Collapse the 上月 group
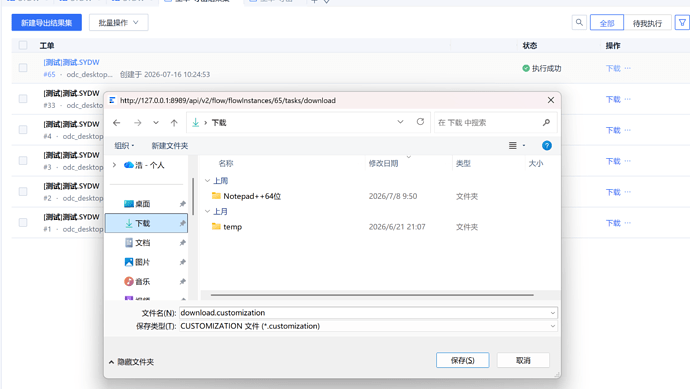The height and width of the screenshot is (389, 690). (x=207, y=212)
